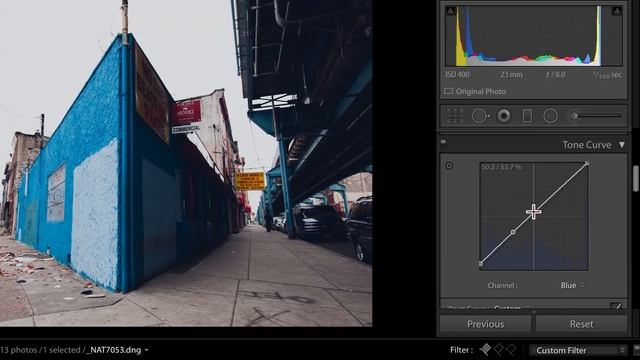Open the _NAT7053.dng filename menu arrow
The image size is (640, 360).
tap(147, 350)
